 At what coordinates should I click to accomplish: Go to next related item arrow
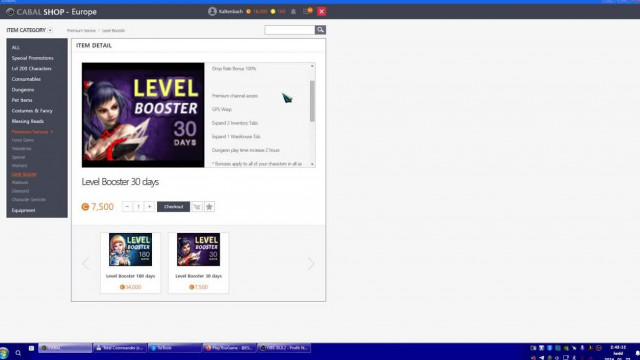tap(311, 263)
